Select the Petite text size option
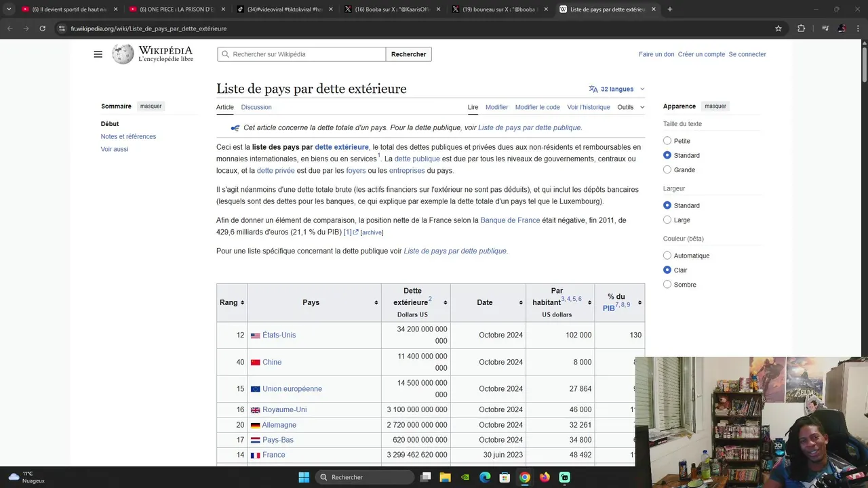 [667, 141]
